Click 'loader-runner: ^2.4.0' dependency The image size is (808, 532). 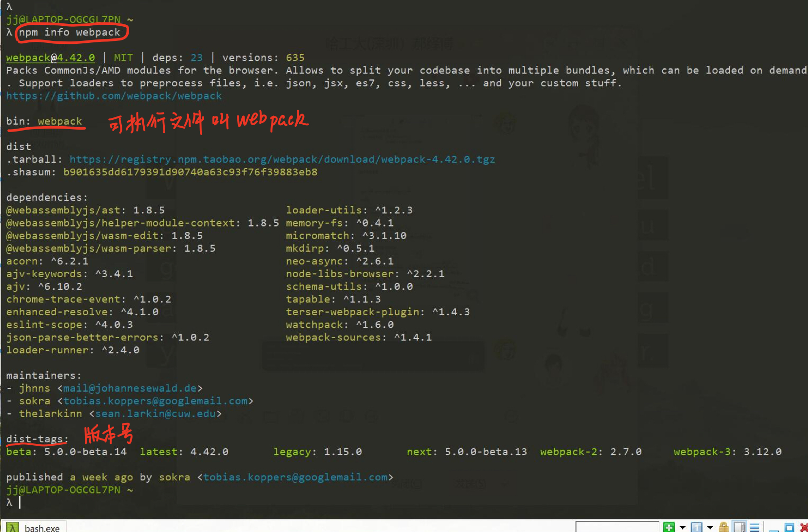pyautogui.click(x=73, y=350)
